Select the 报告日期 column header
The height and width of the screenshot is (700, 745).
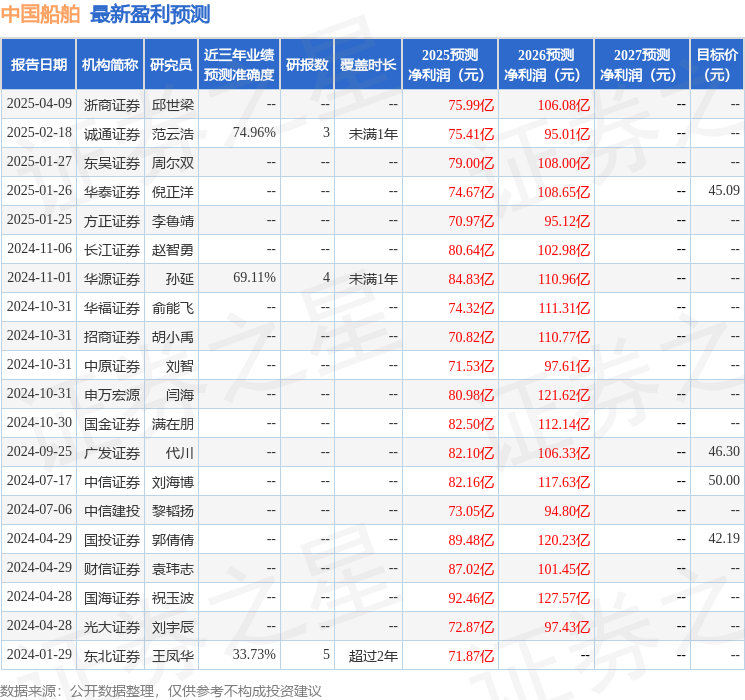click(38, 65)
